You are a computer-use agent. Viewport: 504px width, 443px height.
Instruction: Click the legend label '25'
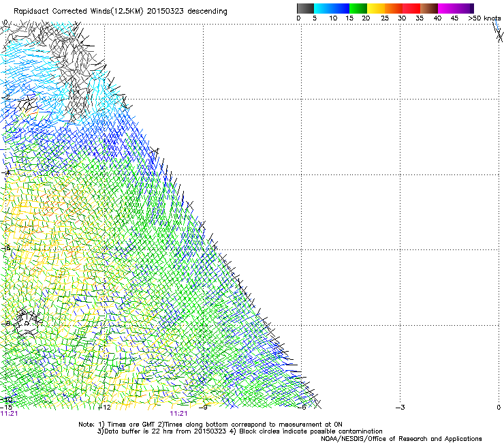385,18
